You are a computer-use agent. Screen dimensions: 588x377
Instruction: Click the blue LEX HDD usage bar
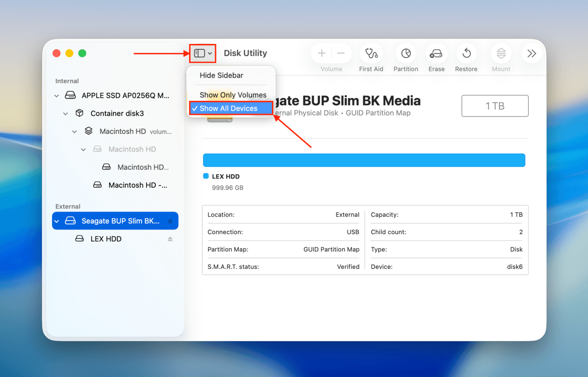click(x=364, y=160)
